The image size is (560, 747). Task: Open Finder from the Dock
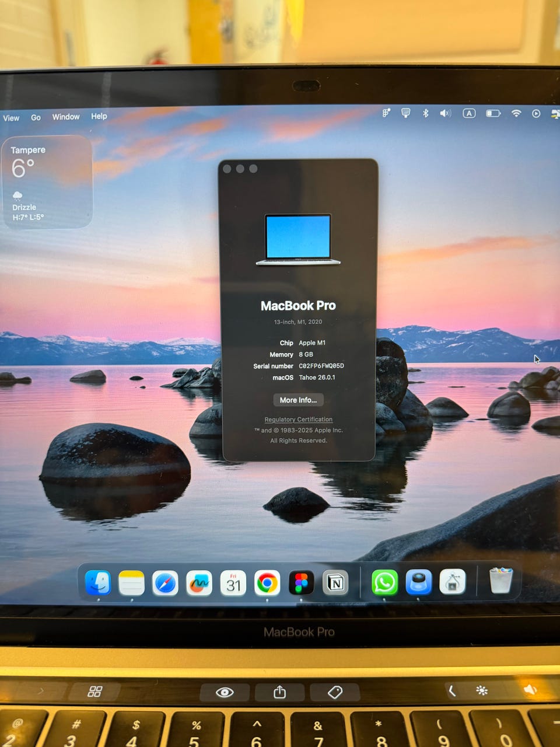coord(97,582)
